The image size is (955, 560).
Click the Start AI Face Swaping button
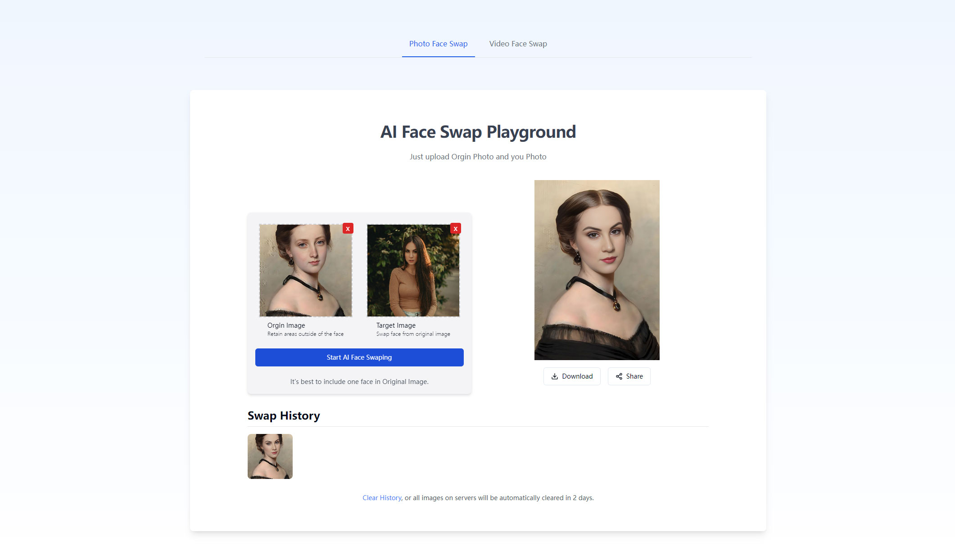(x=359, y=357)
